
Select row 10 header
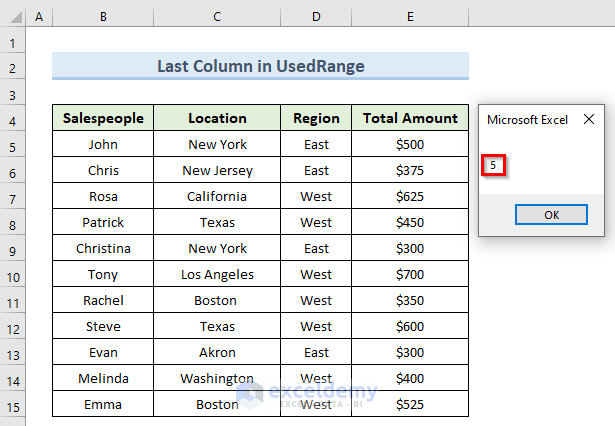coord(12,275)
